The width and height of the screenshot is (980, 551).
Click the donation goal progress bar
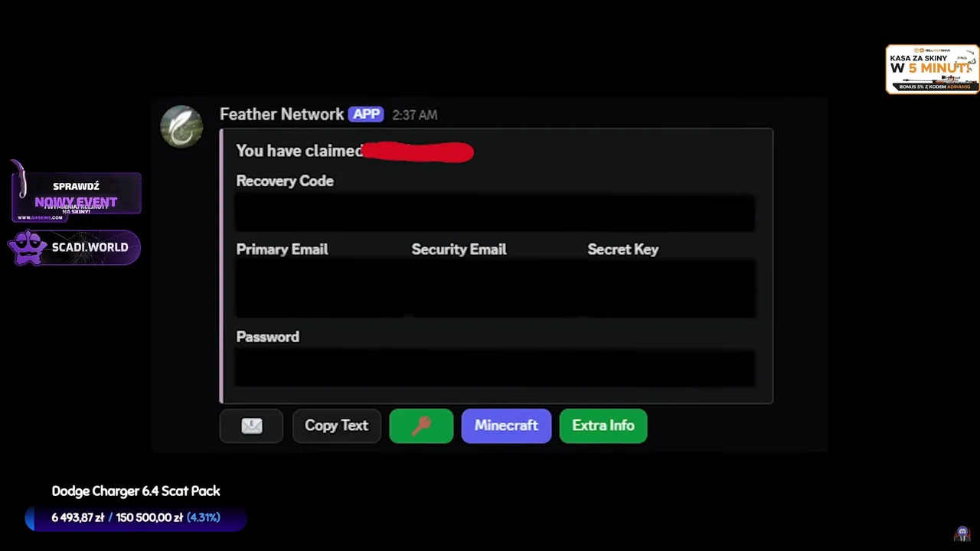(136, 518)
